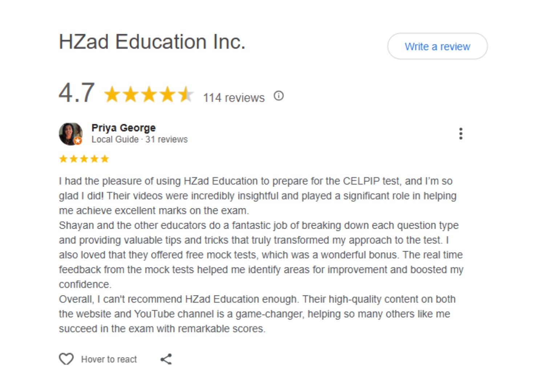This screenshot has width=550, height=392.
Task: Click the Hover to react label
Action: click(x=109, y=359)
